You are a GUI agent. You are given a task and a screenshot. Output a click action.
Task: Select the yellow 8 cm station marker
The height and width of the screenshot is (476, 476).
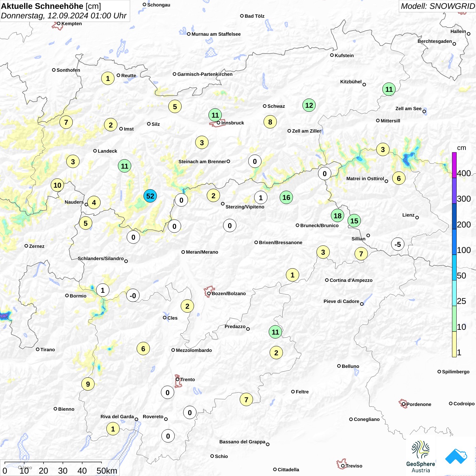(270, 122)
